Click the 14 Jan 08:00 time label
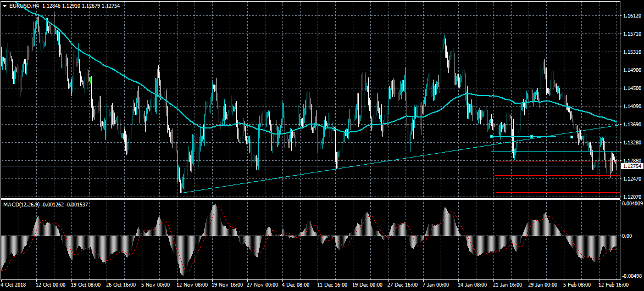The image size is (644, 291). tap(473, 284)
